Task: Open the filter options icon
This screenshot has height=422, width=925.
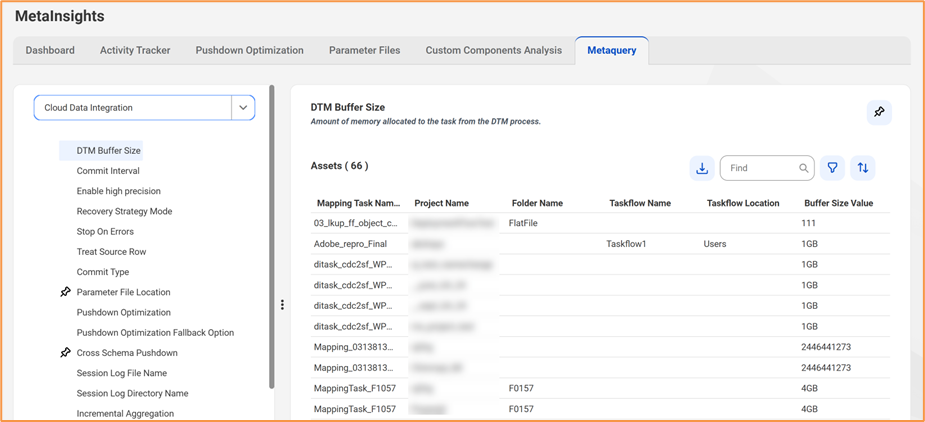Action: (832, 168)
